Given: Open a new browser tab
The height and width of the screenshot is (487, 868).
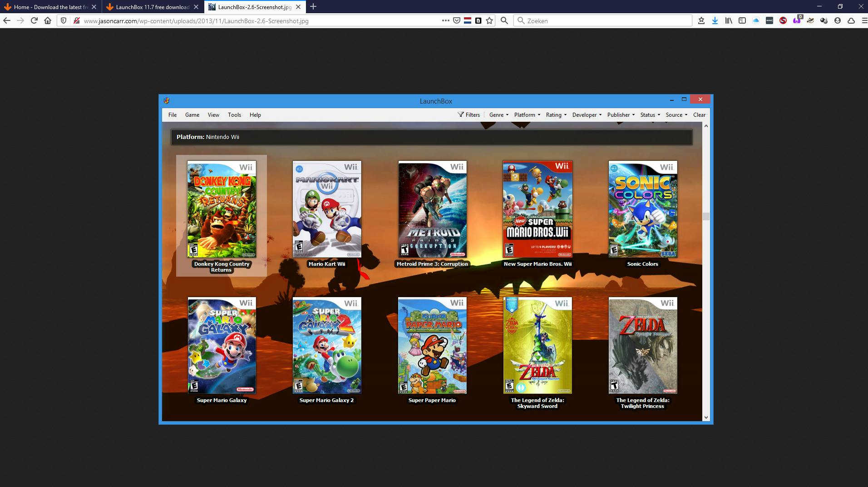Looking at the screenshot, I should click(x=313, y=7).
